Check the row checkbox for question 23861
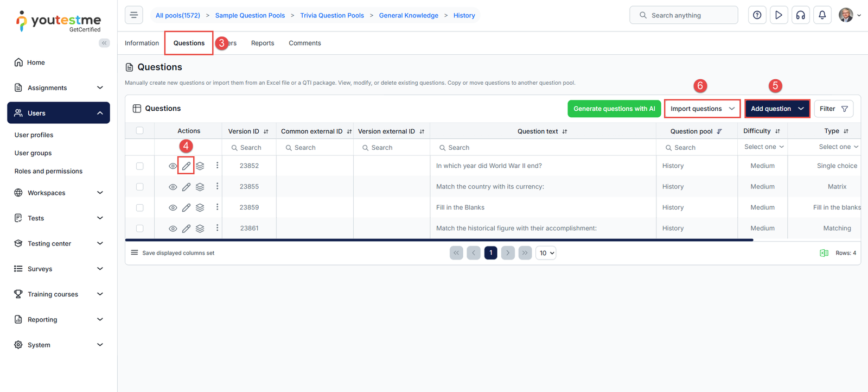 140,229
